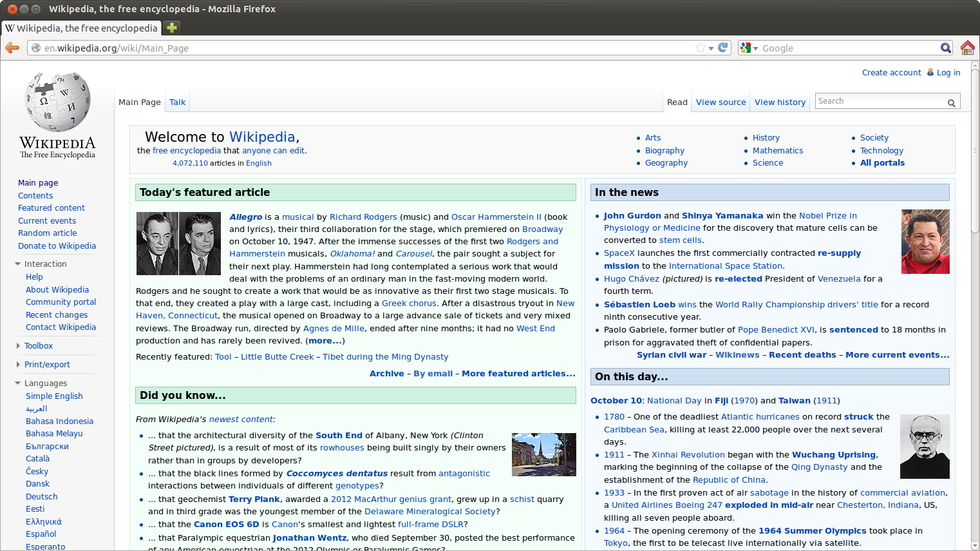The width and height of the screenshot is (980, 551).
Task: Collapse the Languages sidebar section
Action: click(x=17, y=383)
